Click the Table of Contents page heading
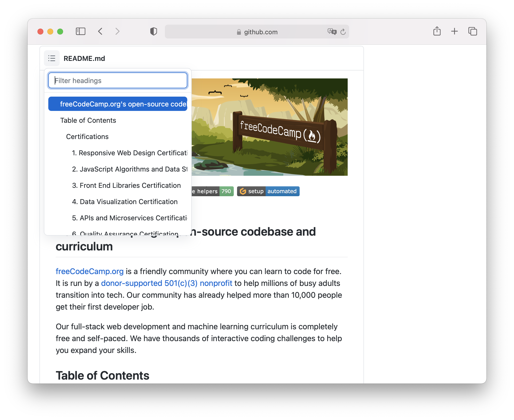The image size is (514, 420). pos(103,375)
